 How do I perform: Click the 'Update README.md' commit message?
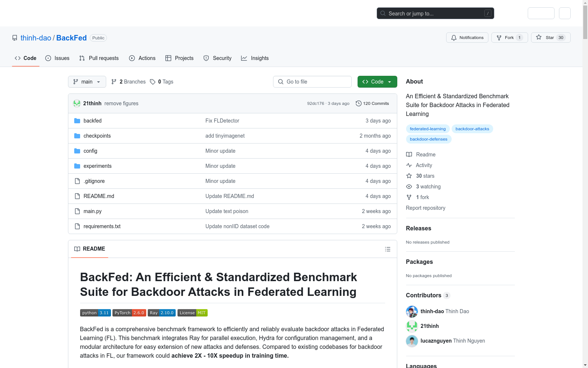click(230, 196)
